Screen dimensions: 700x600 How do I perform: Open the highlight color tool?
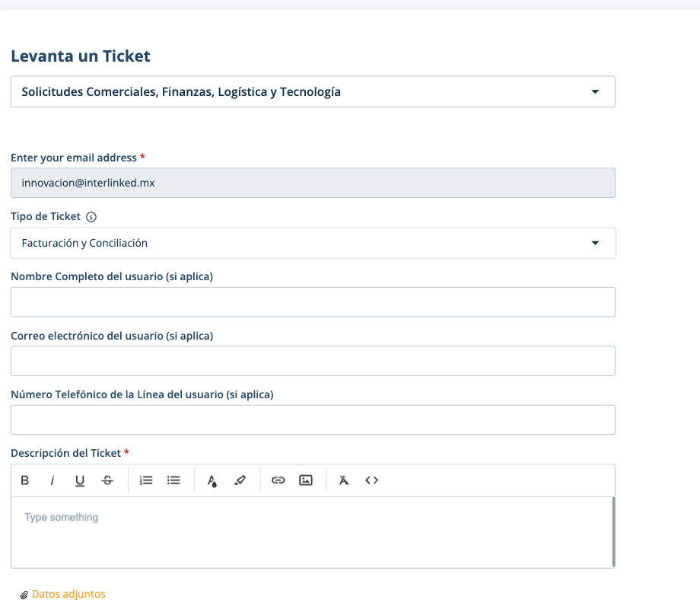(240, 480)
